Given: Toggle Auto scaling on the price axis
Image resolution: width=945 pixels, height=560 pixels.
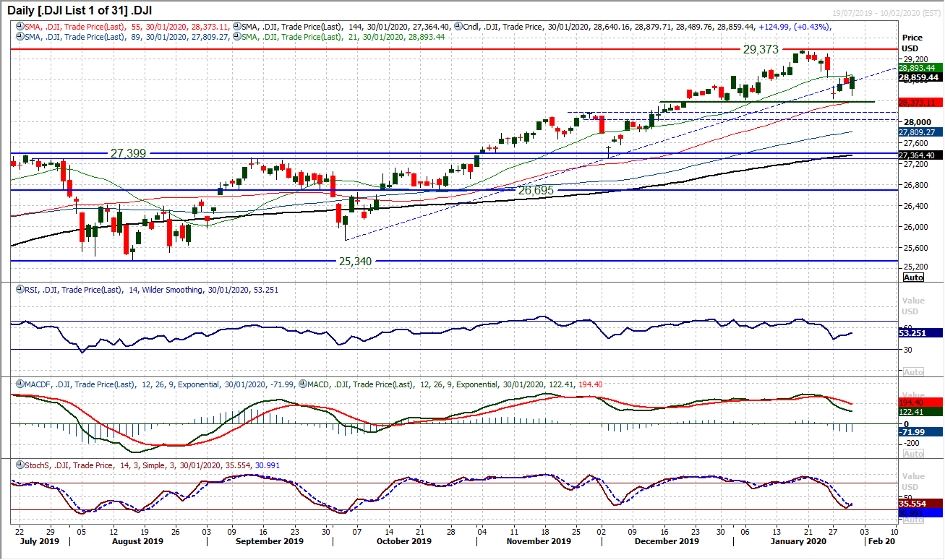Looking at the screenshot, I should (913, 277).
